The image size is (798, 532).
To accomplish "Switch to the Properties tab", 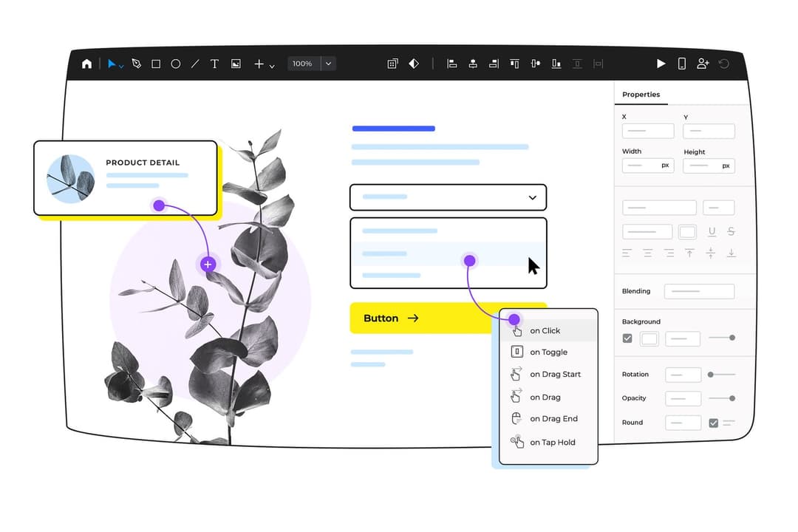I will click(641, 95).
